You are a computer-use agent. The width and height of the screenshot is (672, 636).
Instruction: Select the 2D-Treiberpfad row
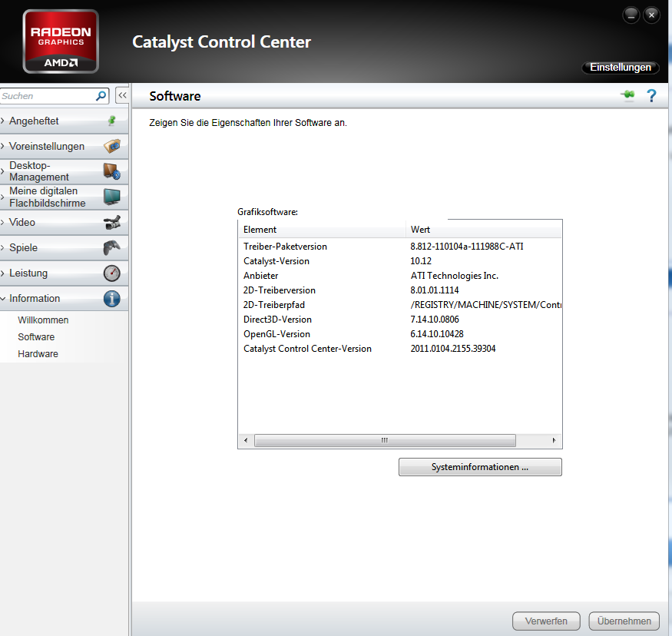pos(400,305)
